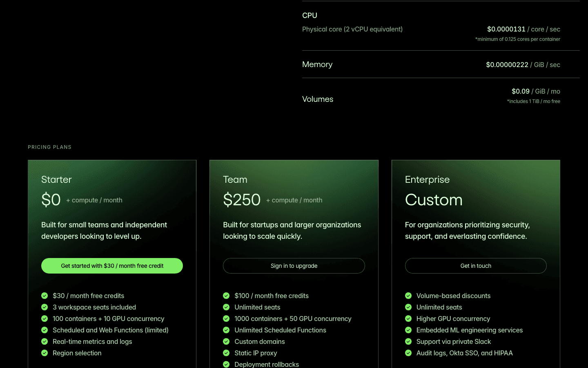588x368 pixels.
Task: Click the Starter plan description text
Action: (x=104, y=231)
